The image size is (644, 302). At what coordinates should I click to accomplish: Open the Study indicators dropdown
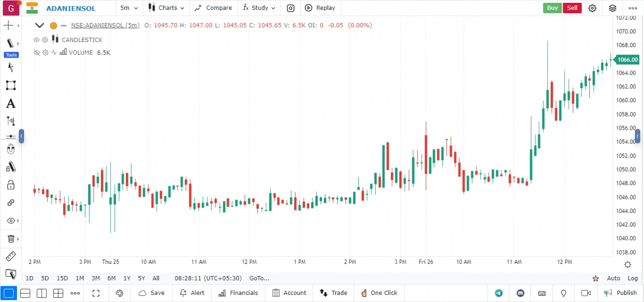tap(259, 8)
